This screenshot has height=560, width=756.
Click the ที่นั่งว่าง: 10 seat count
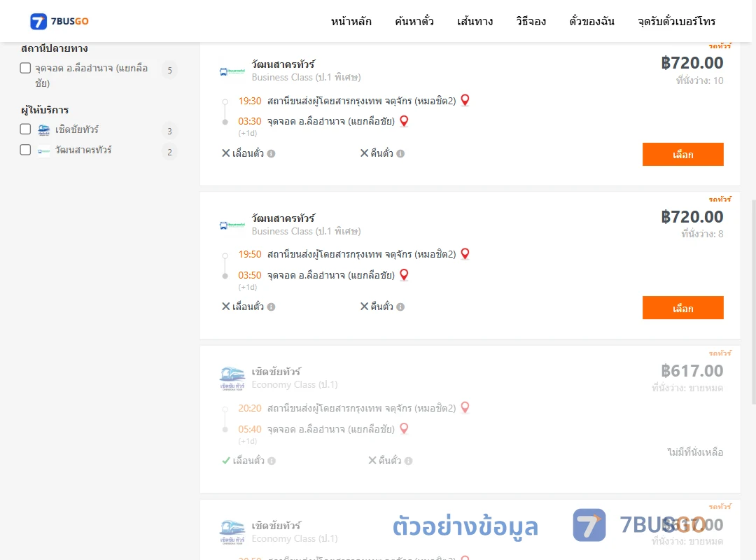pos(699,80)
